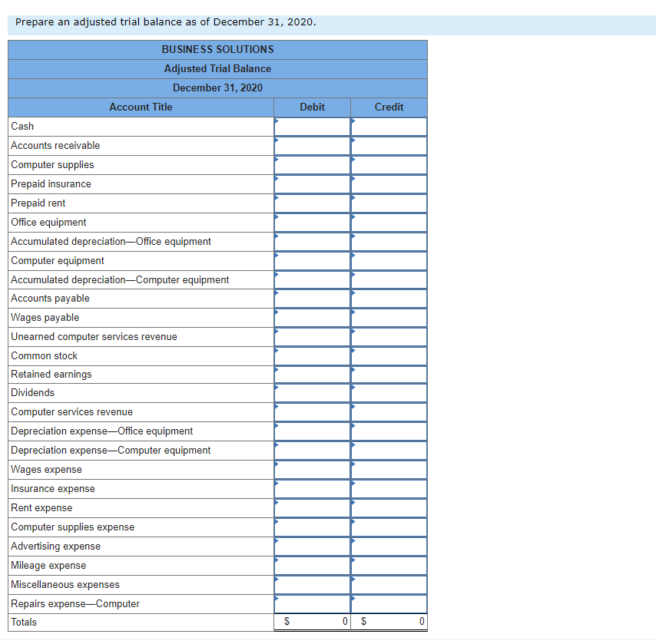Click Prepaid rent credit cell

(x=389, y=203)
